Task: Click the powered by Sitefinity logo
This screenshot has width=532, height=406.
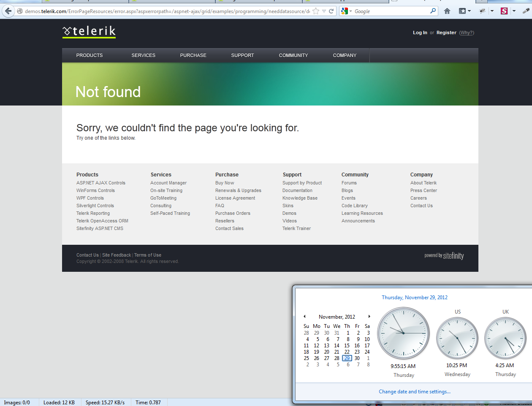Action: [444, 256]
